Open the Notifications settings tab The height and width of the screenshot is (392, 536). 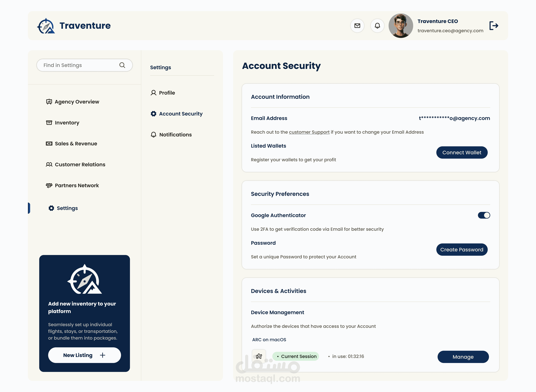point(175,134)
